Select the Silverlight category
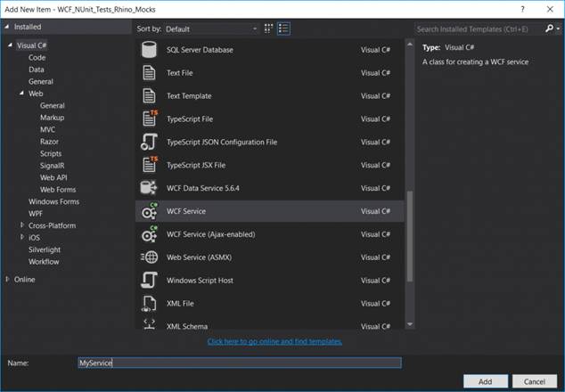Viewport: 565px width, 392px height. coord(45,249)
